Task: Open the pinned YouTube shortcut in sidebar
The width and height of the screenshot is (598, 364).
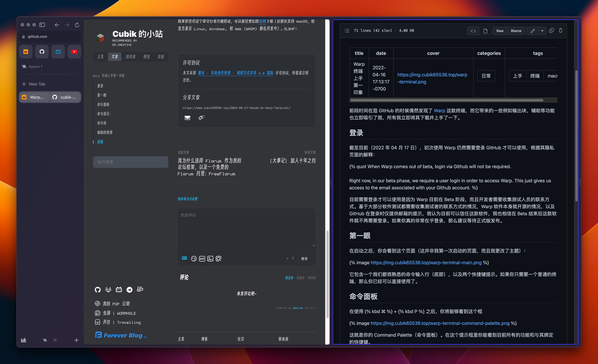Action: click(74, 52)
